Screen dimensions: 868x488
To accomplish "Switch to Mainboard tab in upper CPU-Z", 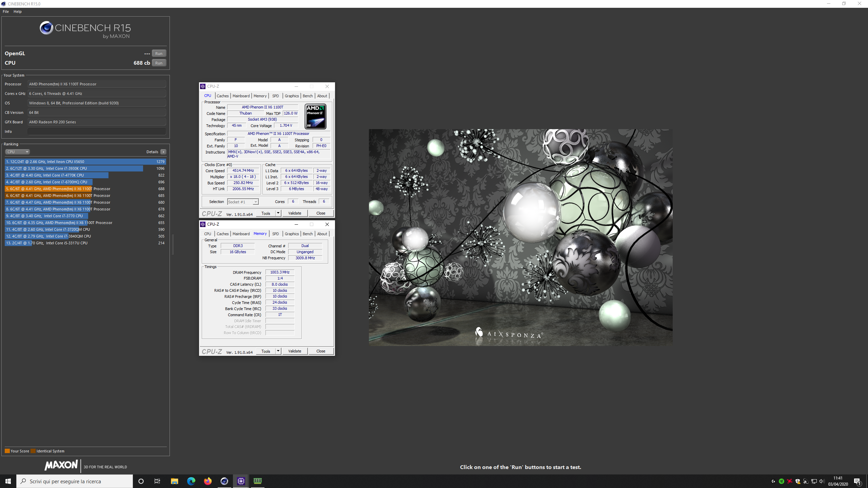I will [x=241, y=96].
